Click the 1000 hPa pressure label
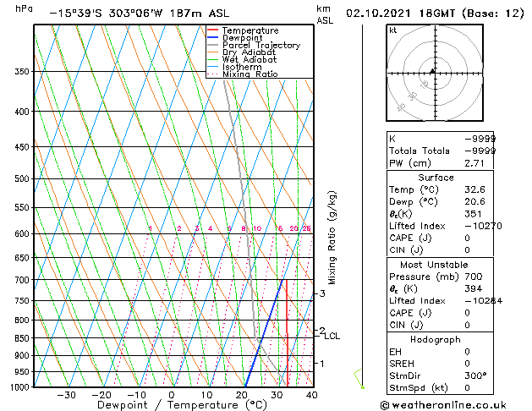Image resolution: width=532 pixels, height=411 pixels. [20, 387]
